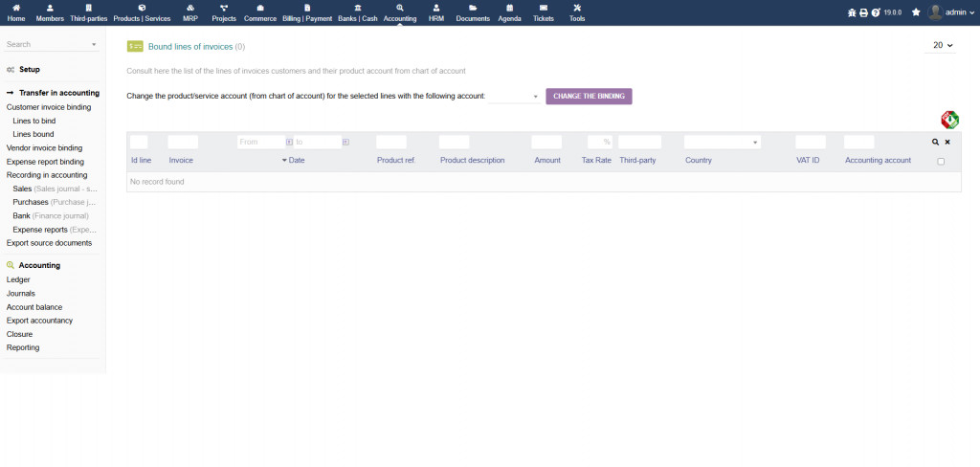Click the Product ref. filter field
This screenshot has height=467, width=980.
pos(391,142)
